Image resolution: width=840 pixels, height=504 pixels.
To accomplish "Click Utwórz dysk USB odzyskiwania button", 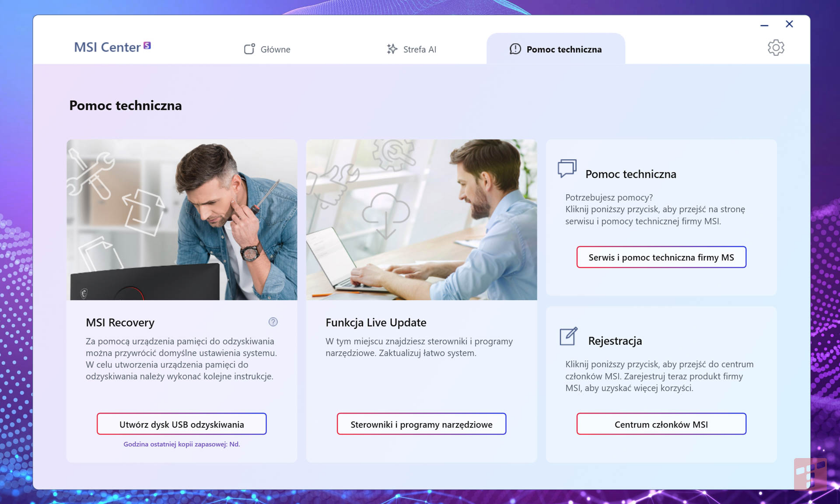I will point(182,424).
